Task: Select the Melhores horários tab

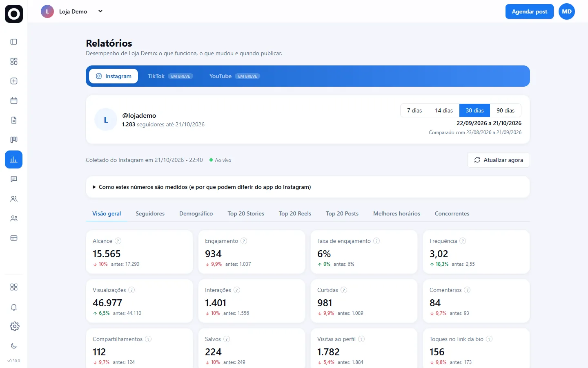Action: click(396, 213)
